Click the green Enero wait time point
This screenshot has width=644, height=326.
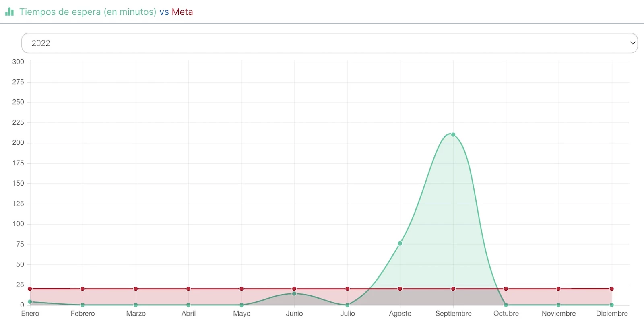tap(30, 302)
